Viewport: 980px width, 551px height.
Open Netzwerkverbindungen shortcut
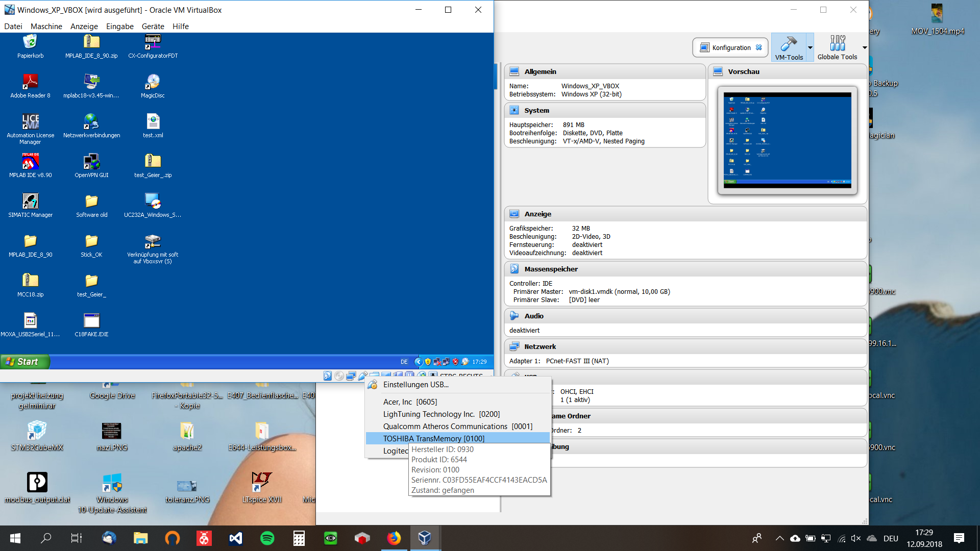tap(91, 126)
